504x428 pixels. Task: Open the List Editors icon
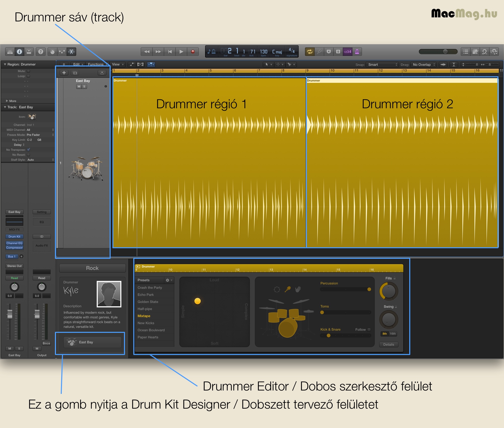pyautogui.click(x=466, y=52)
